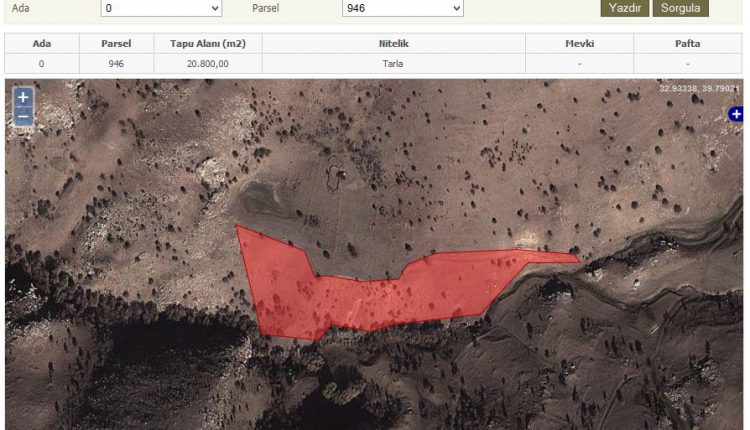
Task: Open the Ada dropdown list
Action: click(161, 8)
